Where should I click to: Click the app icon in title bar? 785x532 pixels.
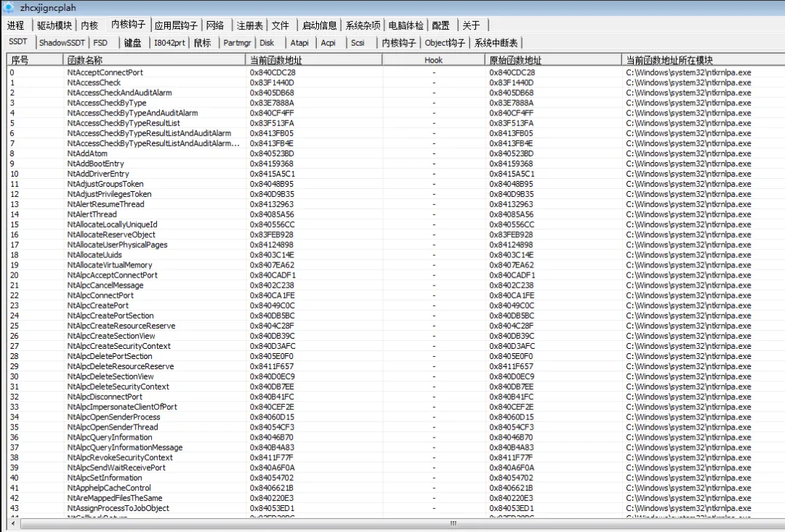tap(8, 7)
